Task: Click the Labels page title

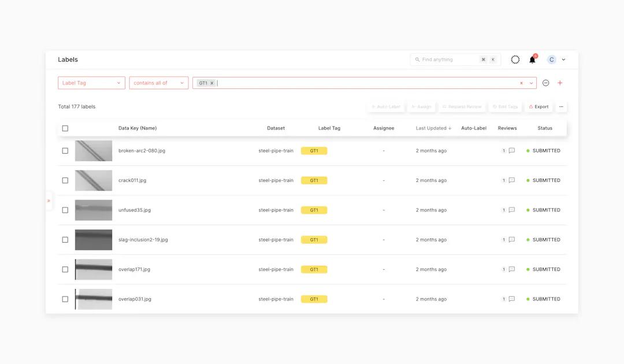Action: 68,60
